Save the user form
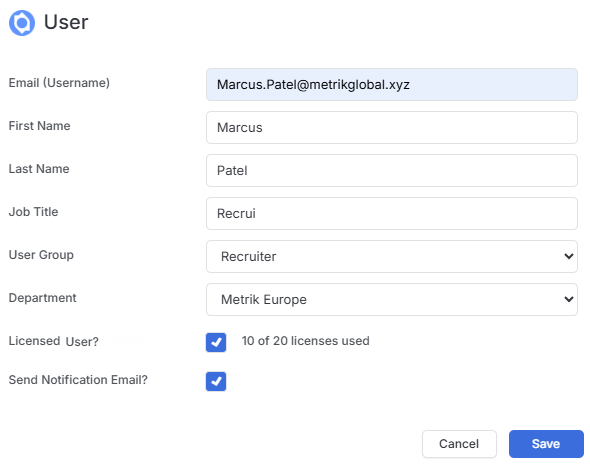This screenshot has width=590, height=473. (x=546, y=444)
